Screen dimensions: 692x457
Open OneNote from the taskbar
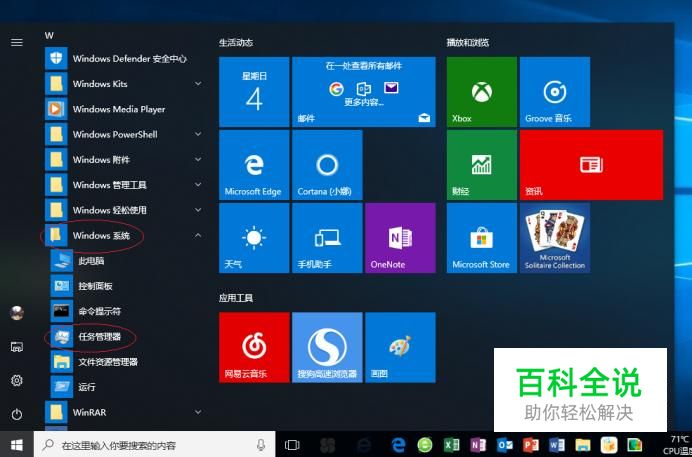click(478, 445)
